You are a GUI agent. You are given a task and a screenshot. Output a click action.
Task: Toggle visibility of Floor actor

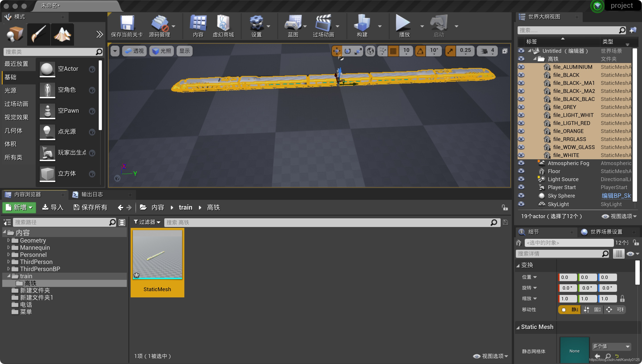[523, 171]
